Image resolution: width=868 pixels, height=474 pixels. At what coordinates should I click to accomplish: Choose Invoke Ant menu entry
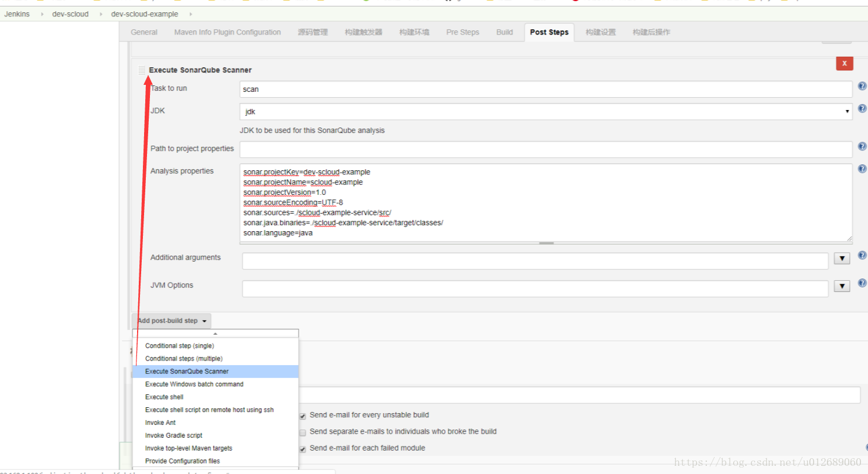coord(216,423)
